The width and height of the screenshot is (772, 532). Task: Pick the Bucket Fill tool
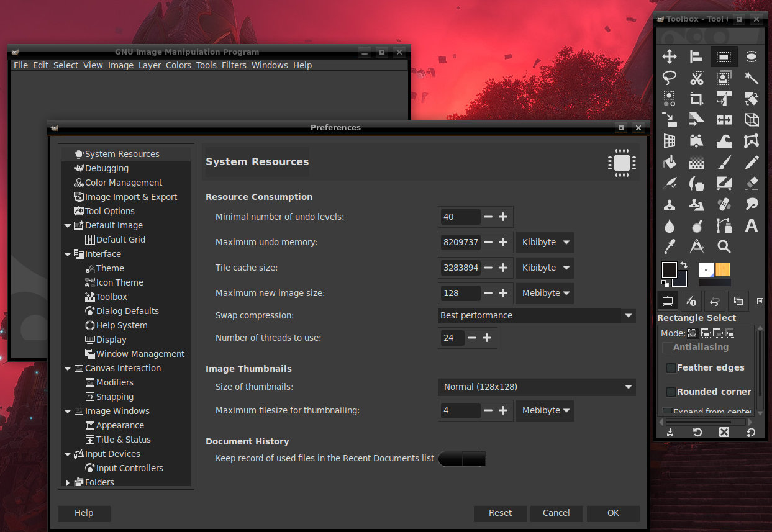pos(670,163)
